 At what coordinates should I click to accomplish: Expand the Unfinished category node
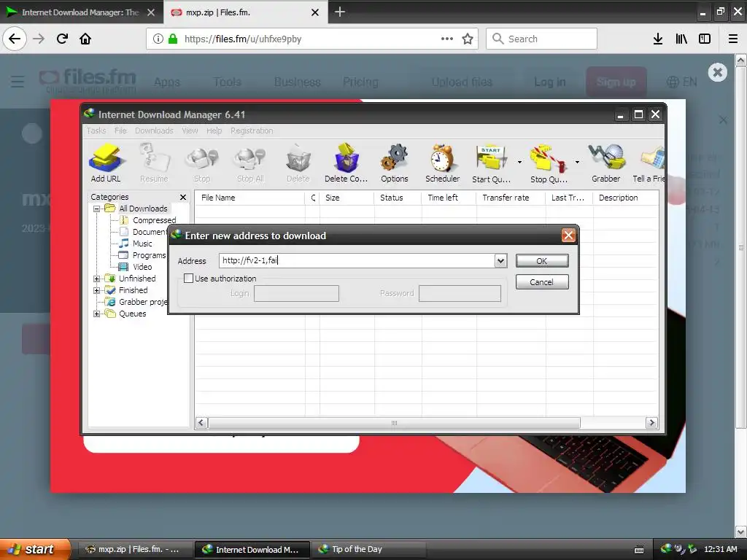click(x=97, y=279)
